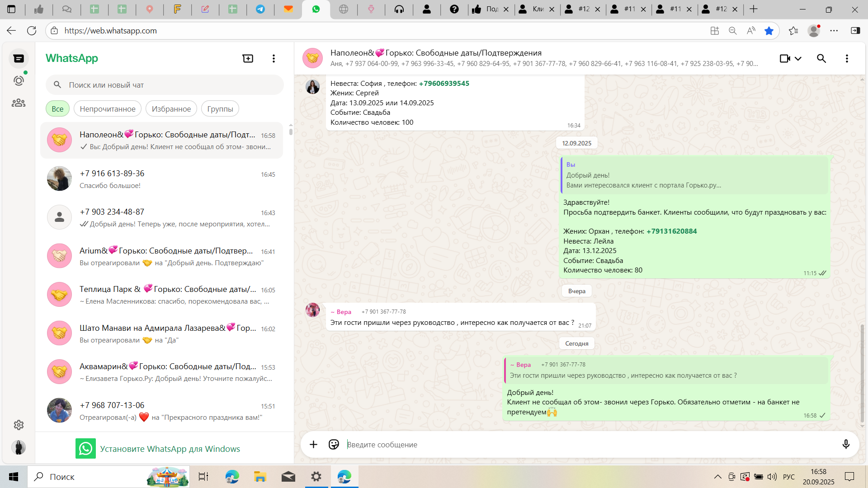Open conversation options three-dot menu
Image resolution: width=868 pixels, height=488 pixels.
click(x=847, y=58)
